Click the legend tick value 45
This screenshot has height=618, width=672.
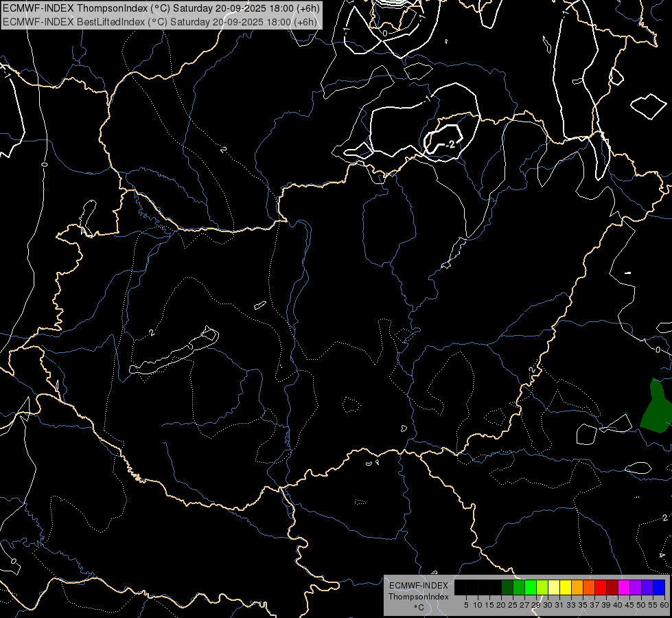coord(629,605)
